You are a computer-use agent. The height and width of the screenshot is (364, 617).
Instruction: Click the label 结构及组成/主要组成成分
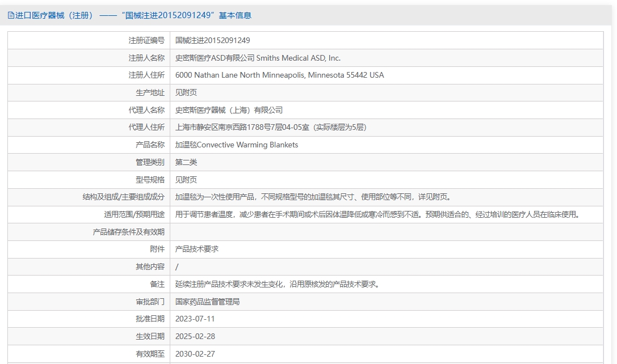(124, 197)
